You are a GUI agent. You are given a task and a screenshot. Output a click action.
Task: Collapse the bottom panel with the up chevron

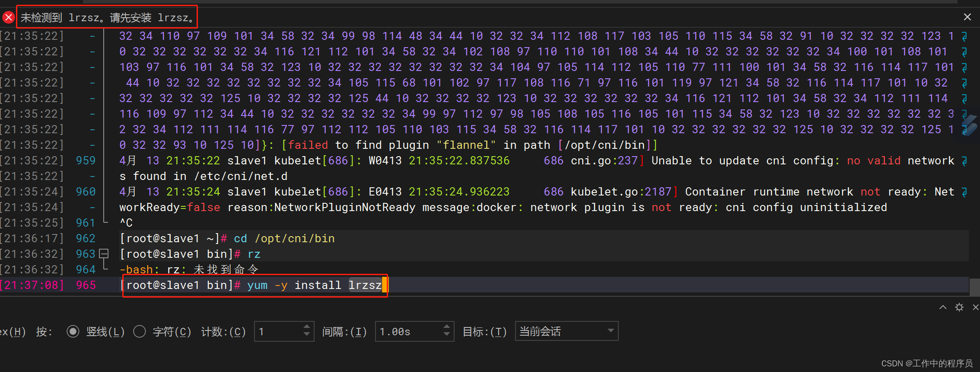943,307
